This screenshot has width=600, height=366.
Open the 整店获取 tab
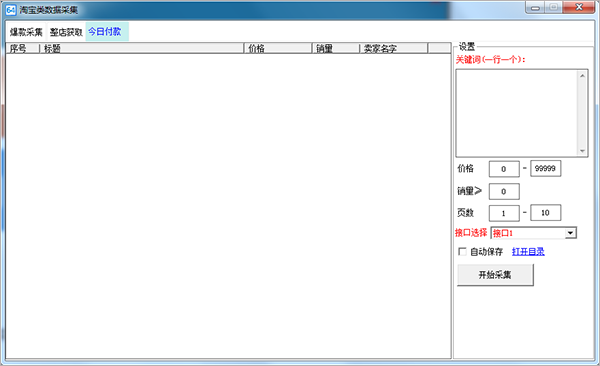[x=66, y=32]
